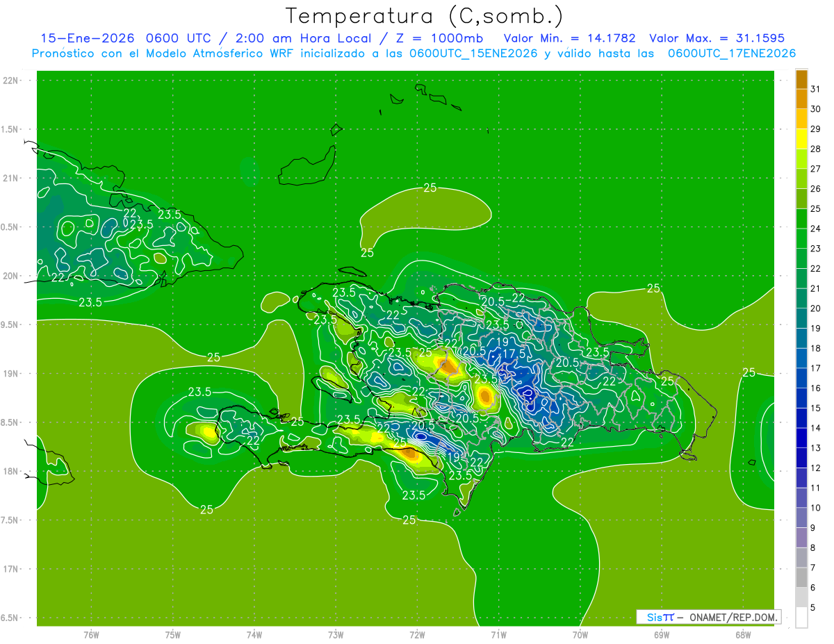Screen dimensions: 834x644
Task: Click the color scale label '12'
Action: point(815,468)
